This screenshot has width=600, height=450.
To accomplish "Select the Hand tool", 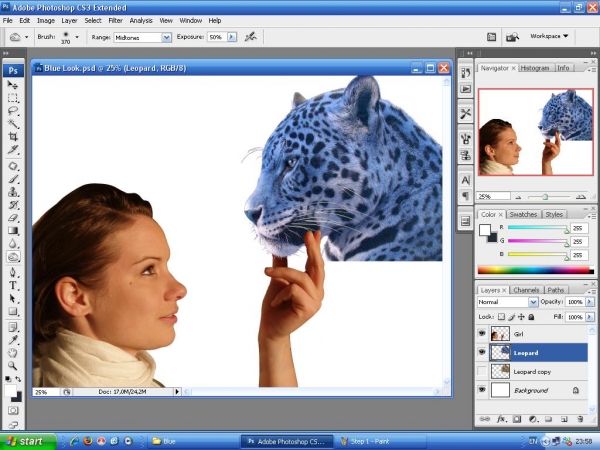I will coord(13,353).
